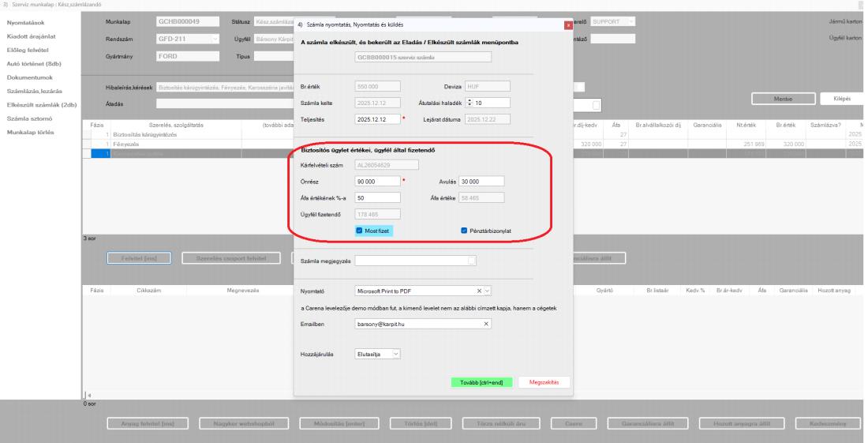Select the Teljesítés date field
Image resolution: width=868 pixels, height=443 pixels.
(x=377, y=119)
